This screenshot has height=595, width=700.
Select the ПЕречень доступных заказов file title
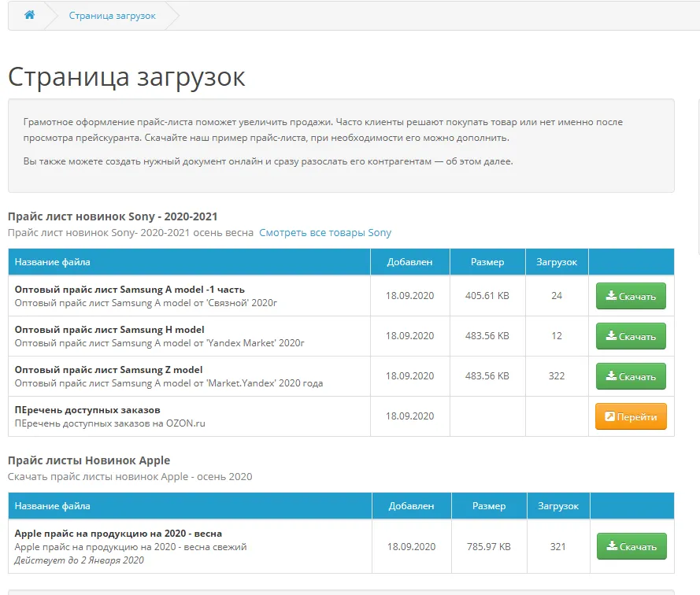pyautogui.click(x=87, y=410)
